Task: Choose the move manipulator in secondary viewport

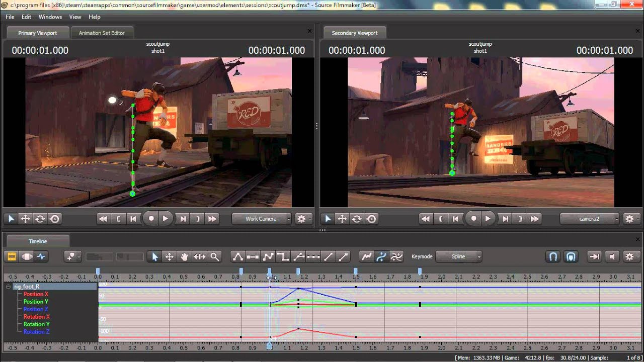Action: click(x=342, y=219)
